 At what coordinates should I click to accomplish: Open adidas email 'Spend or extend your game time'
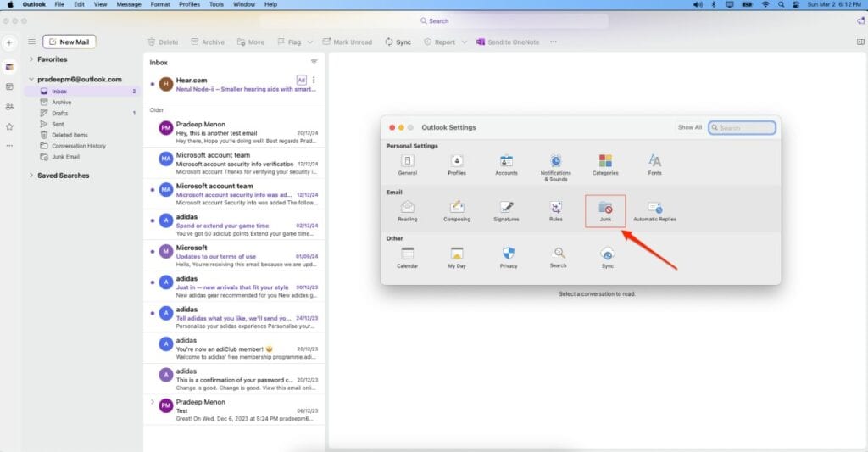tap(234, 225)
